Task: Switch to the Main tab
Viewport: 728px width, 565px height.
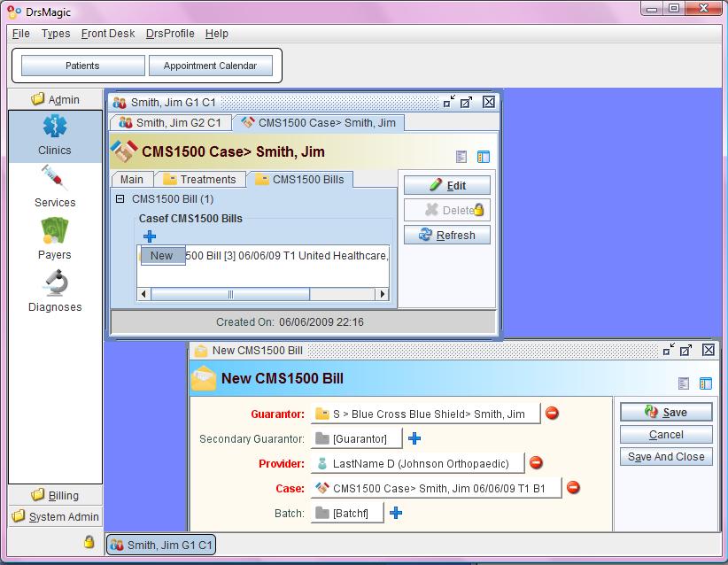Action: pos(132,179)
